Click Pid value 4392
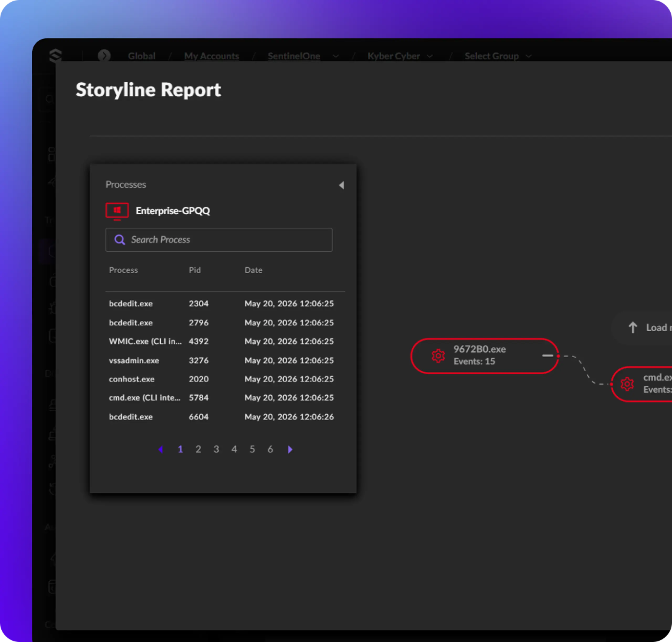The height and width of the screenshot is (642, 672). tap(198, 342)
